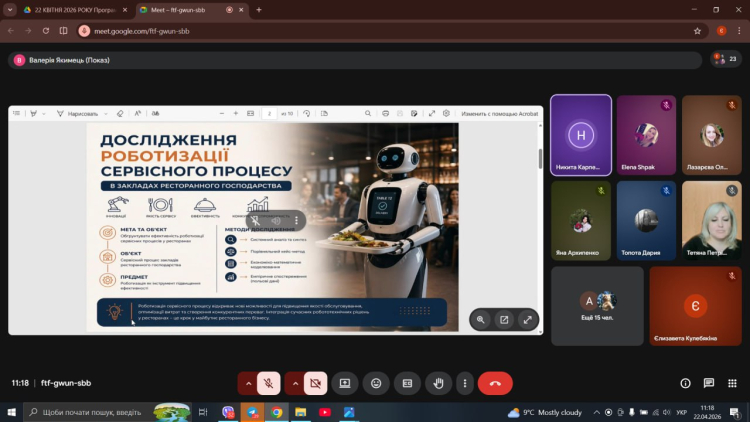Click the 'Ещё 15 чел.' participants tile
This screenshot has height=422, width=750.
[597, 306]
